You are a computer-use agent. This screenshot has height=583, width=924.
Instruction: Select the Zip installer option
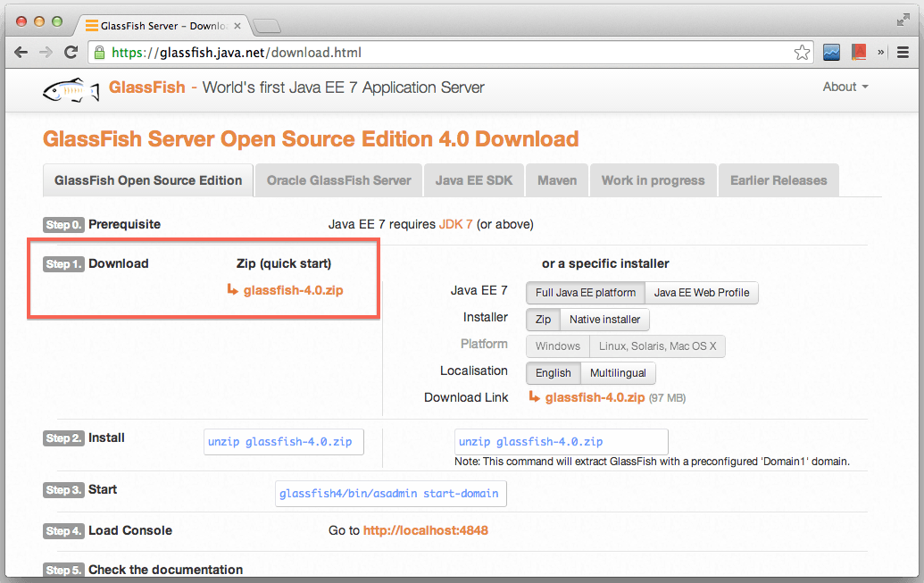click(543, 320)
